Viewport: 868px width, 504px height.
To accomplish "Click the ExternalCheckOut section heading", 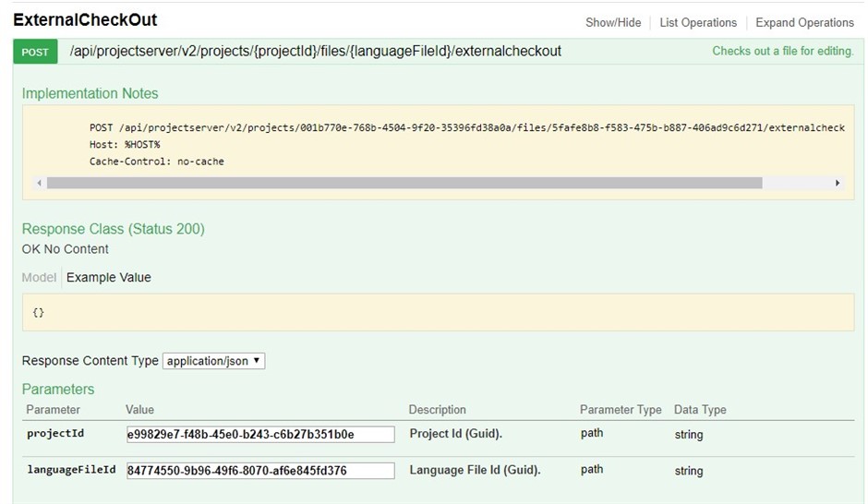I will click(x=85, y=20).
